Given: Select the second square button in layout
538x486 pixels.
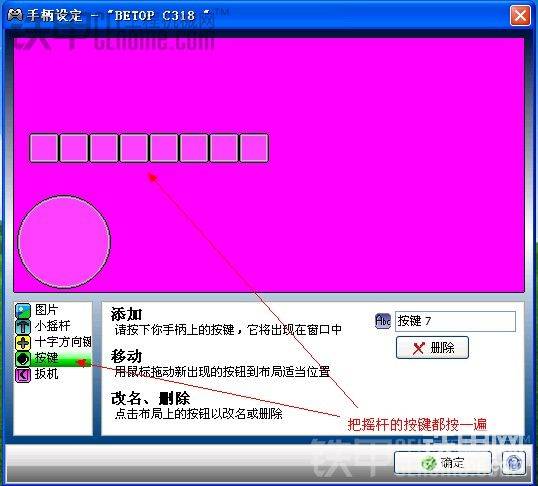Looking at the screenshot, I should click(x=74, y=148).
